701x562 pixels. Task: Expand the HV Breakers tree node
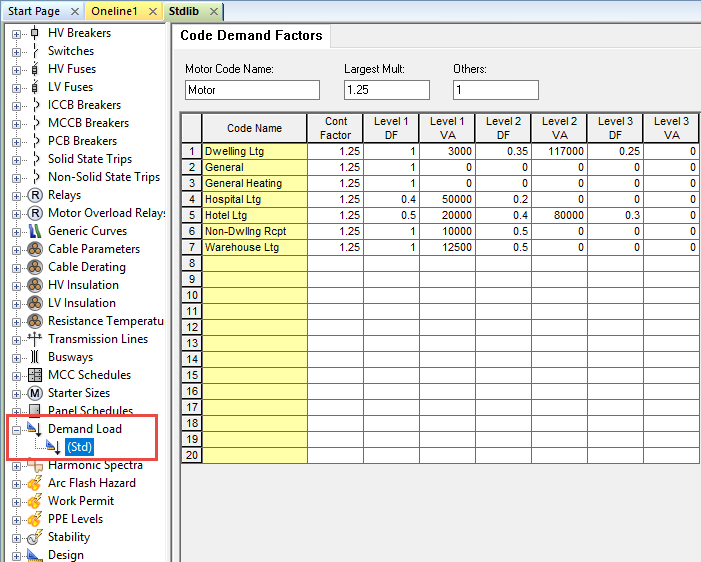pos(16,33)
